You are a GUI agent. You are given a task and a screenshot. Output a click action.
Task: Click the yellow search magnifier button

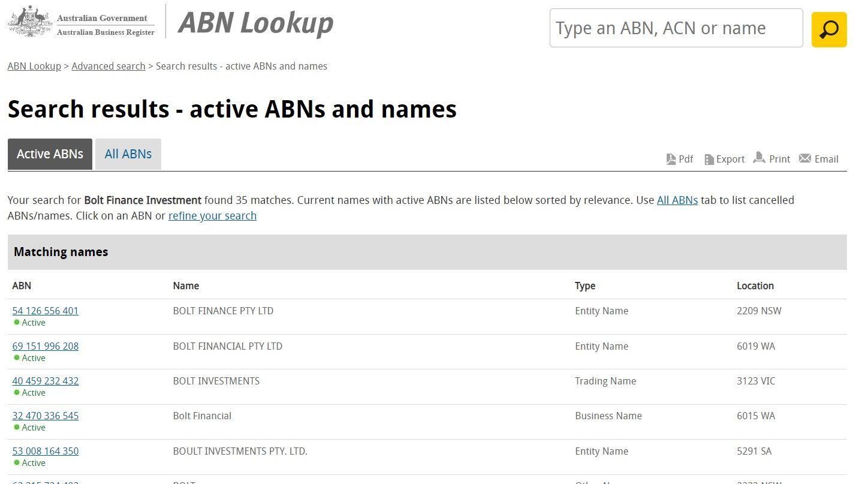point(829,29)
